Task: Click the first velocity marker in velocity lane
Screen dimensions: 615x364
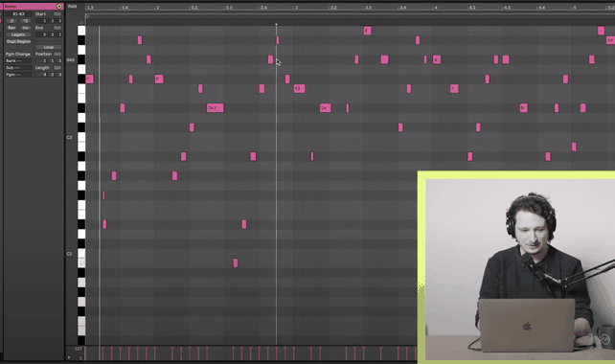Action: point(86,353)
